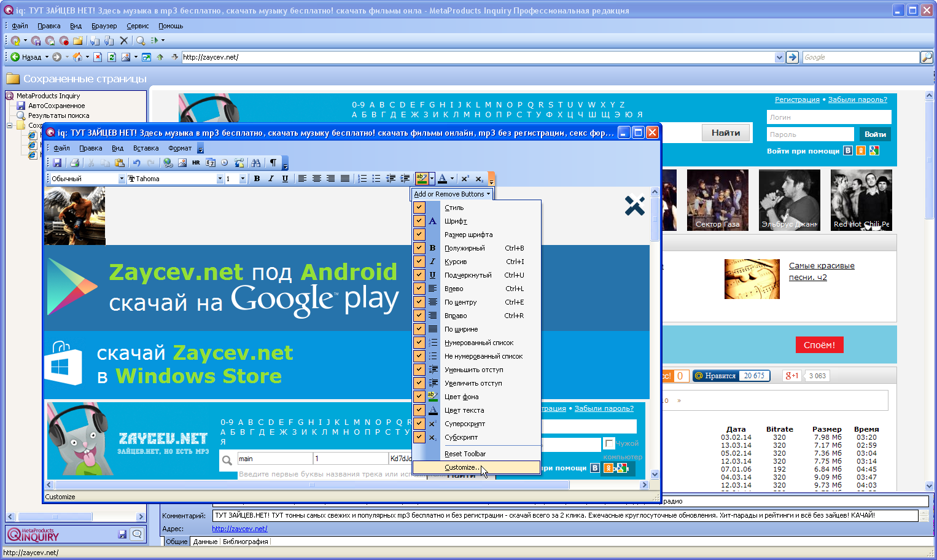Image resolution: width=937 pixels, height=560 pixels.
Task: Toggle По центру checkbox entry
Action: [x=419, y=302]
